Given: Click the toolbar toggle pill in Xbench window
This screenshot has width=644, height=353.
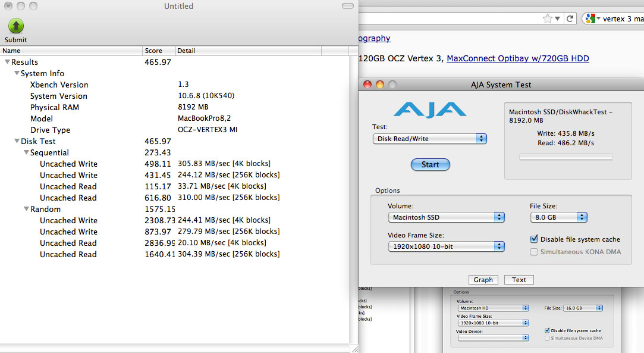Looking at the screenshot, I should click(x=347, y=6).
